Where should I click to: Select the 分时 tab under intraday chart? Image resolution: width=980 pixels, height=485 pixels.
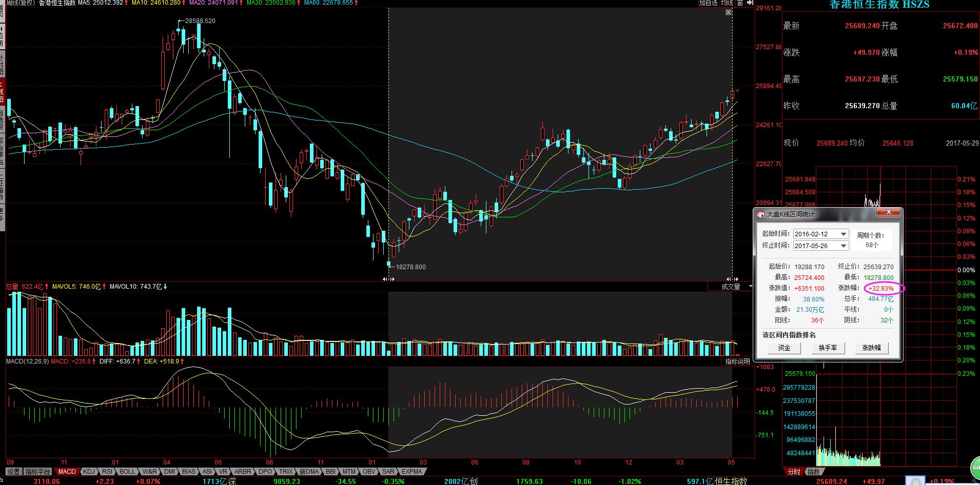(794, 472)
